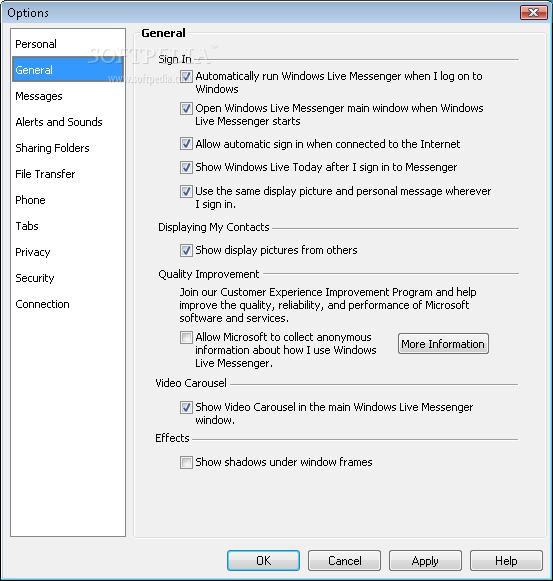Image resolution: width=553 pixels, height=581 pixels.
Task: Open Alerts and Sounds settings
Action: tap(67, 122)
